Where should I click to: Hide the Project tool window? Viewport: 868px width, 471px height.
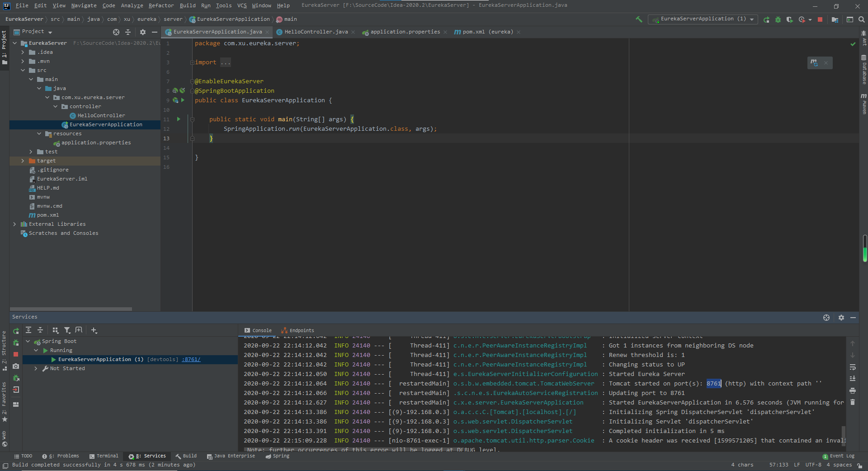[155, 32]
